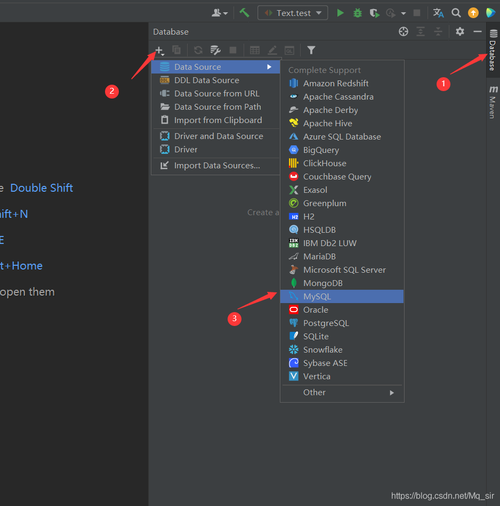Click Collapse All icon in Database panel header
Image resolution: width=500 pixels, height=506 pixels.
[x=438, y=32]
